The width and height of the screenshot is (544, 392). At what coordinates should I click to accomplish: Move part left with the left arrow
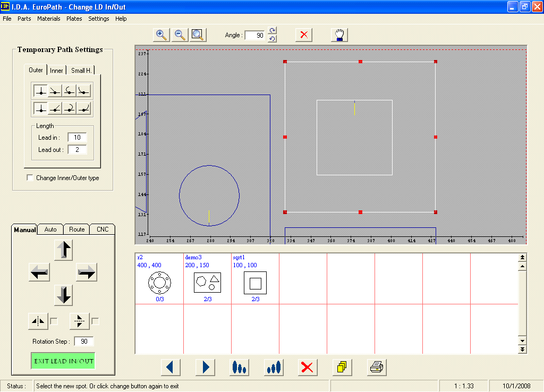[39, 272]
